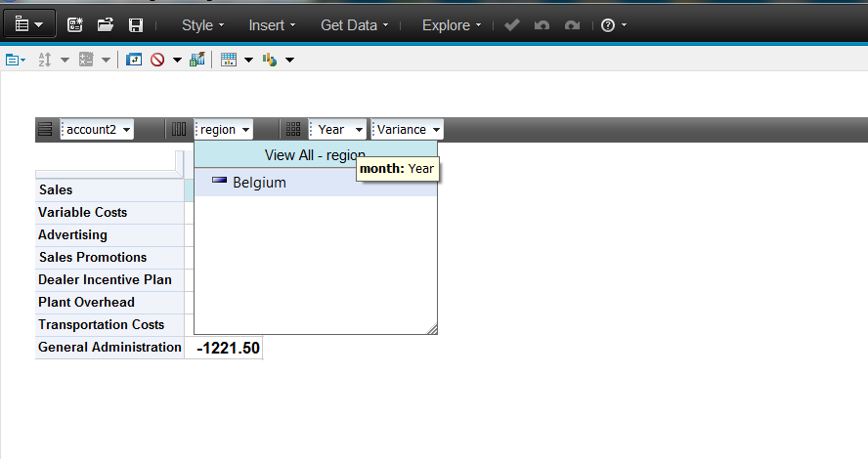Click the crosstab grid display icon
The height and width of the screenshot is (459, 868).
coord(229,60)
